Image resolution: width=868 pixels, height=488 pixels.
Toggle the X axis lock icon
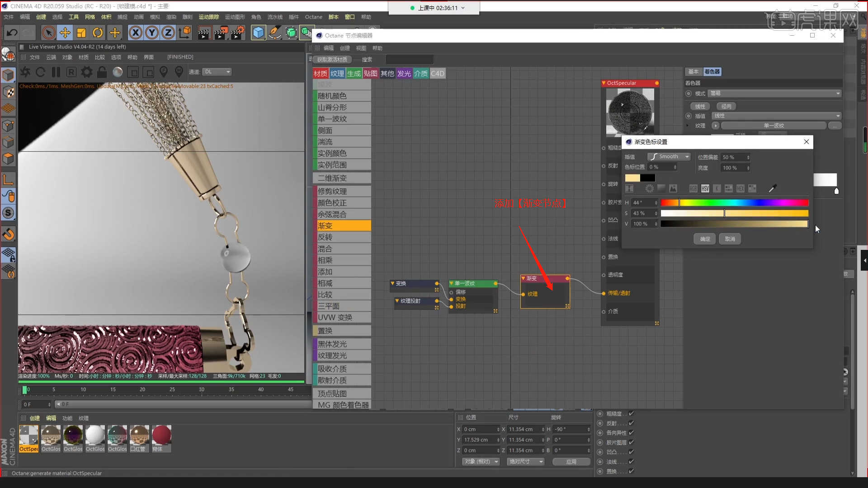(136, 33)
